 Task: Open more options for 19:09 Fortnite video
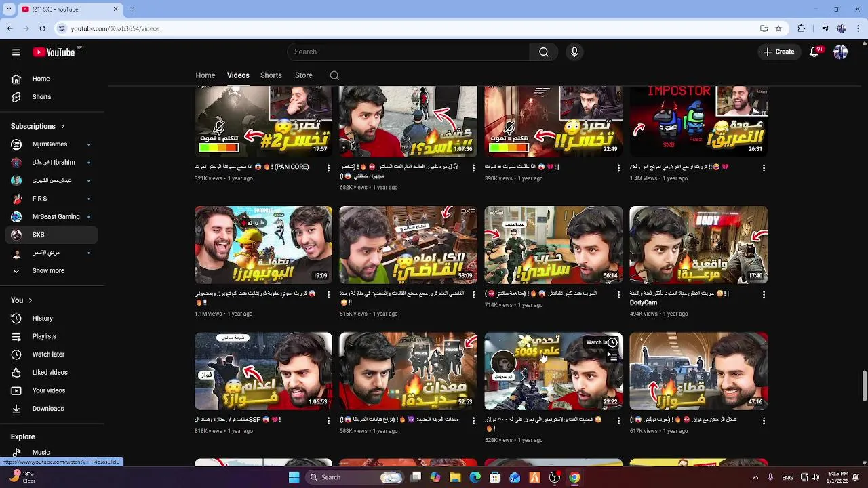click(x=329, y=294)
